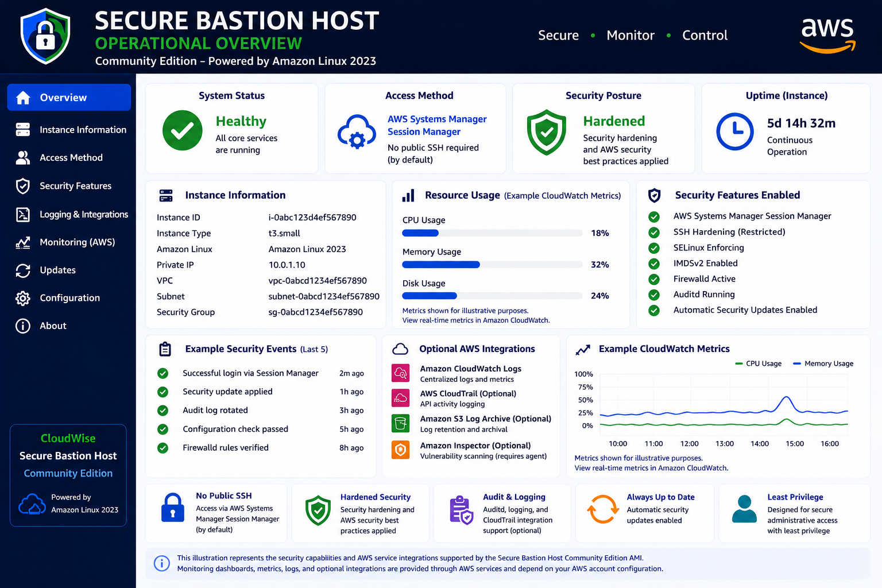Click the uptime value 5d 14h 32m
882x588 pixels.
tap(802, 123)
